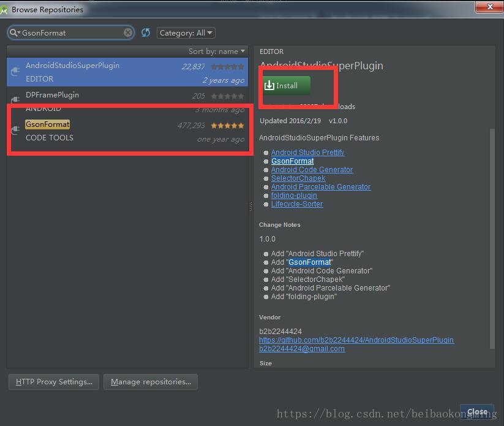The height and width of the screenshot is (426, 504).
Task: Click the splitter handle between panels
Action: pyautogui.click(x=250, y=206)
